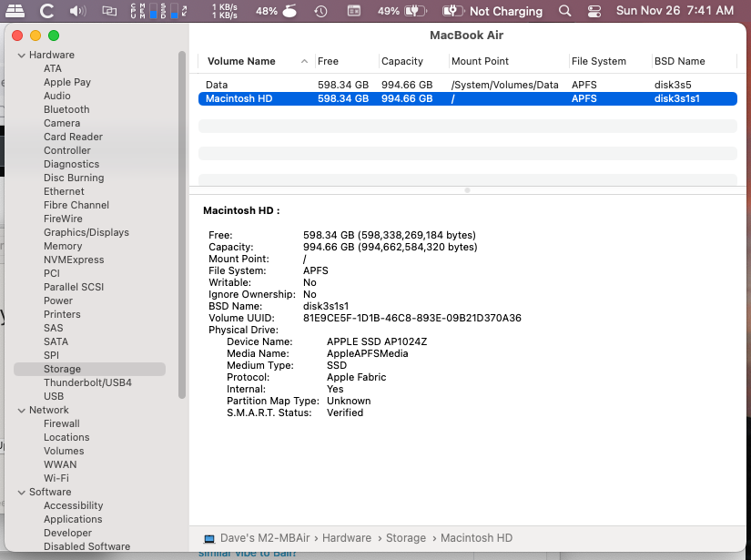Select the Data volume row

pos(468,85)
